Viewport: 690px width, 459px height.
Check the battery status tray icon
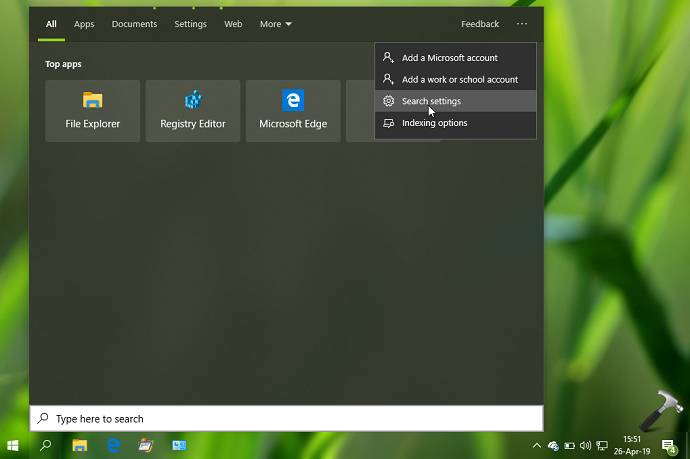(x=569, y=446)
